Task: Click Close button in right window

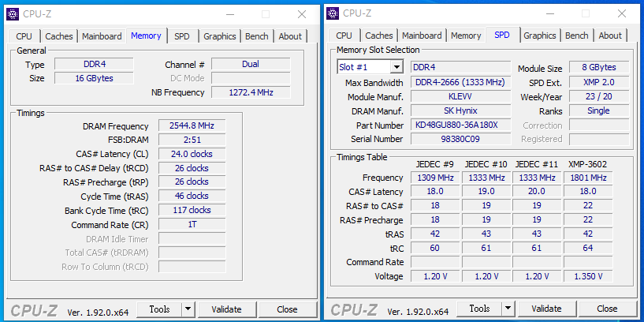Action: (607, 308)
